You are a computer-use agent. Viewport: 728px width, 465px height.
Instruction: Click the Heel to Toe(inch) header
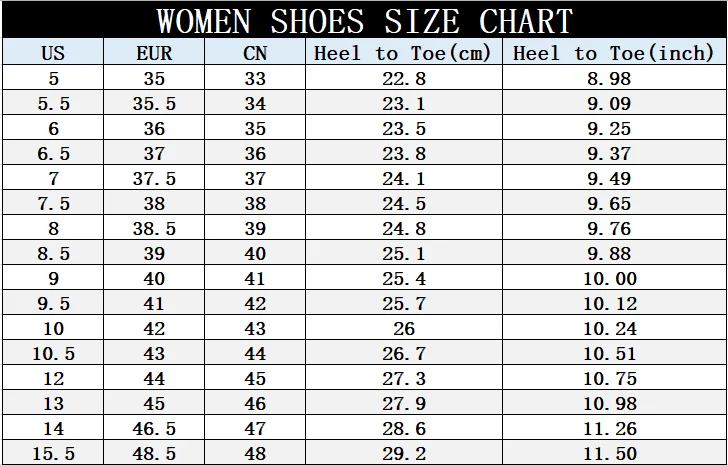click(x=614, y=52)
